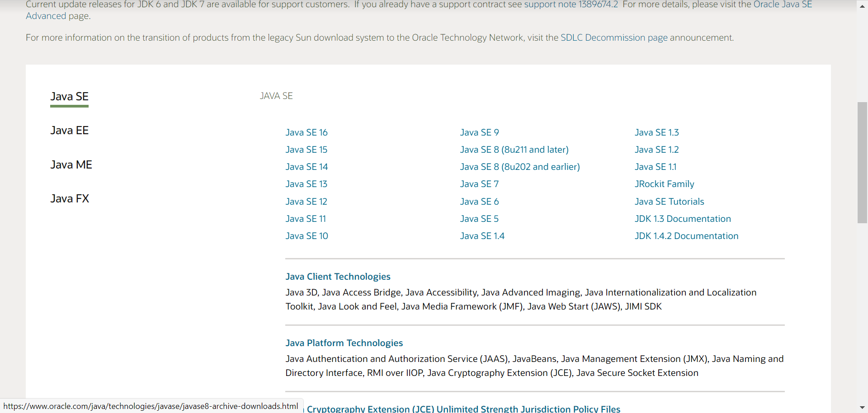Image resolution: width=868 pixels, height=413 pixels.
Task: Open Java SE 8 (8u211 and later) link
Action: 514,150
